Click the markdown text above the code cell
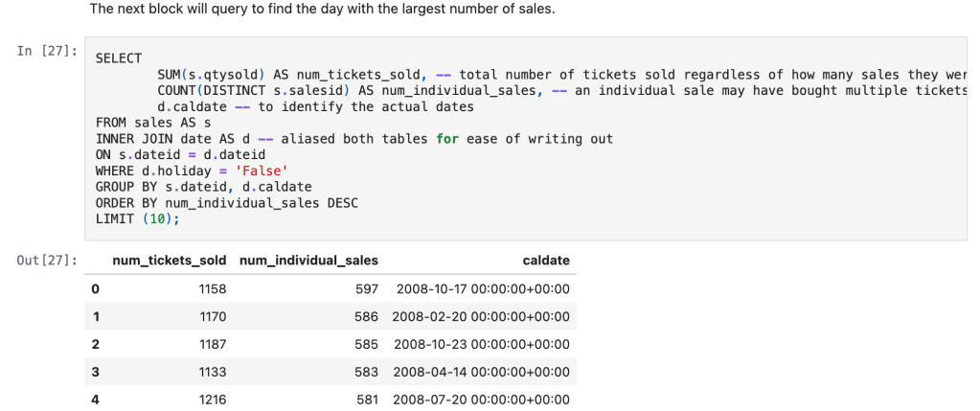This screenshot has height=411, width=980. click(321, 10)
